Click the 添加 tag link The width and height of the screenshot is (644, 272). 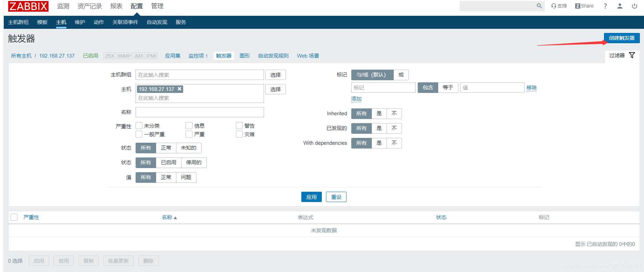click(x=356, y=99)
